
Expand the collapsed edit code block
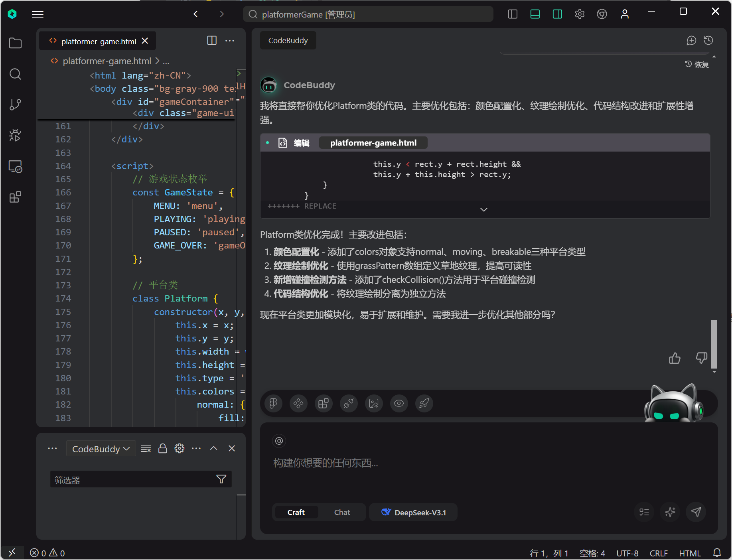(484, 210)
